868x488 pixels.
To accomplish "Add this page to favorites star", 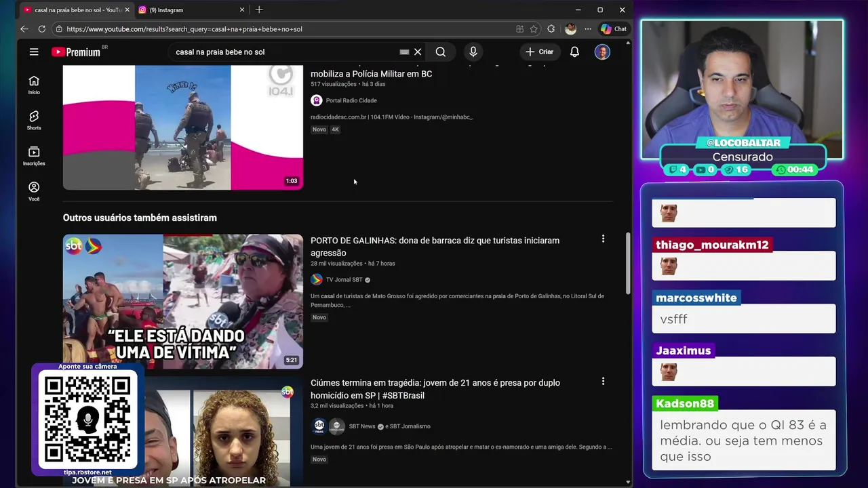I will [x=534, y=29].
